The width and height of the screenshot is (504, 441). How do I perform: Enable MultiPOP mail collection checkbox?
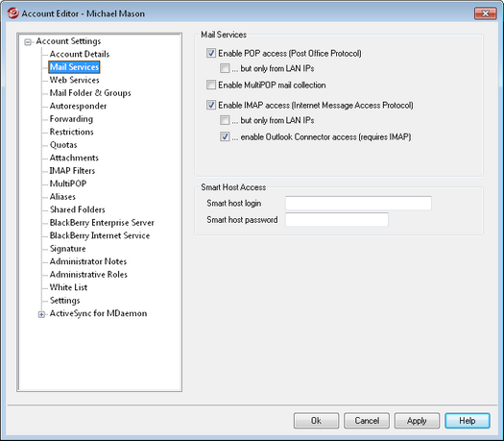tap(211, 85)
